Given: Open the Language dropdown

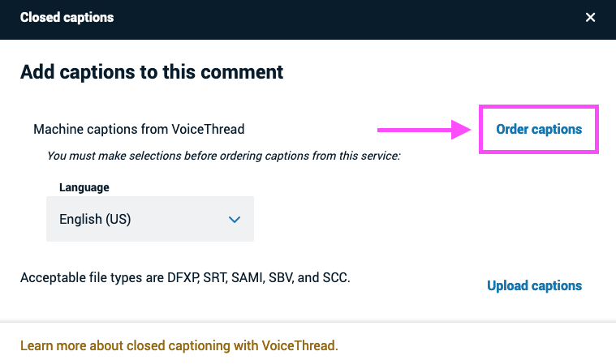Looking at the screenshot, I should [x=150, y=219].
